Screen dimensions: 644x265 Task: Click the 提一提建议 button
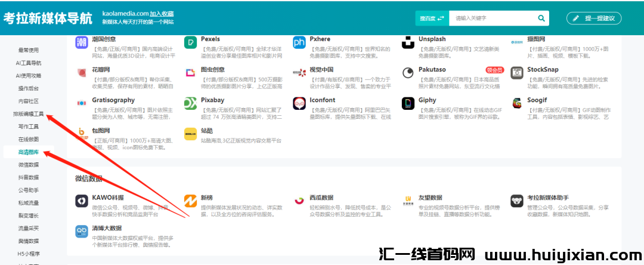594,19
